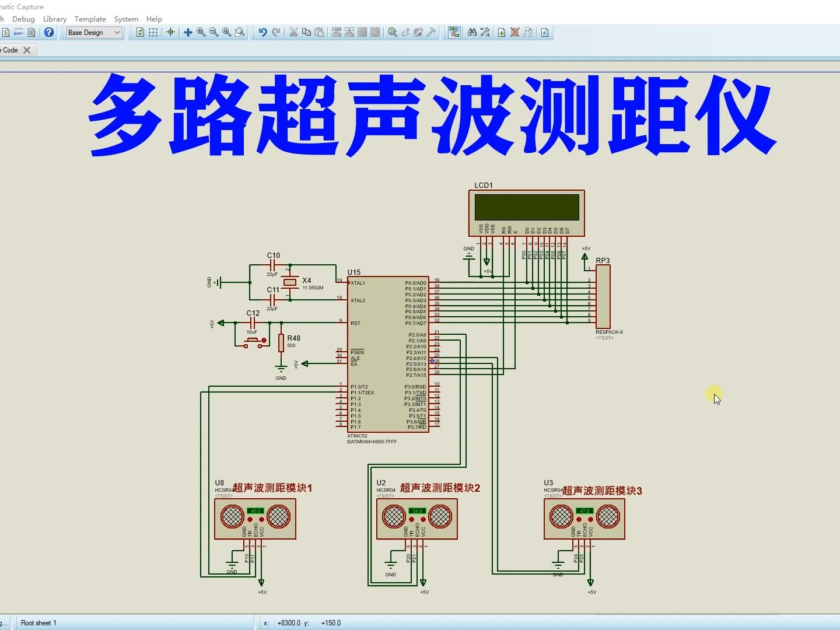Open the Help menu
The height and width of the screenshot is (630, 840).
click(x=154, y=19)
